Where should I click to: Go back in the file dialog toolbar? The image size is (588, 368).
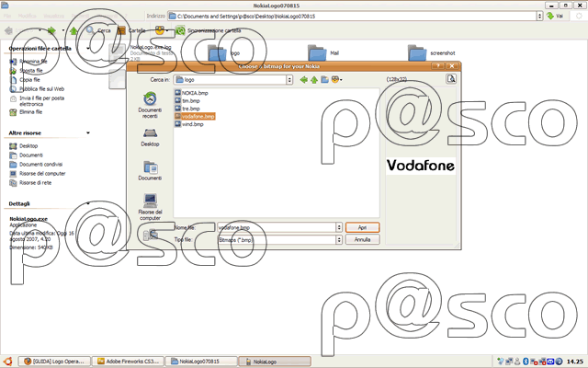(304, 80)
